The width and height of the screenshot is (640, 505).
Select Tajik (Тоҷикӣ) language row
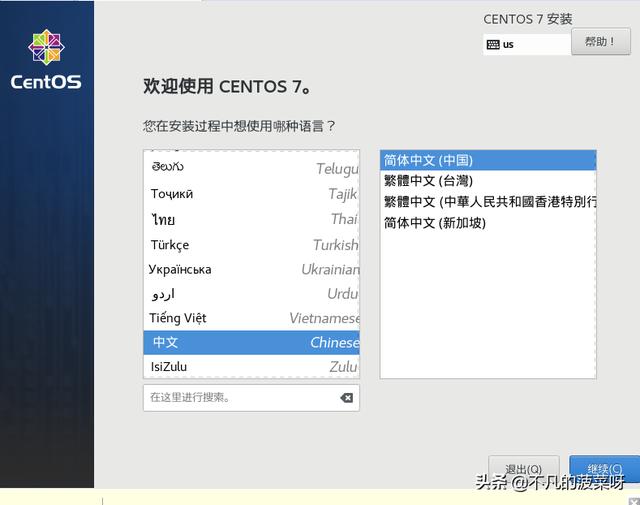coord(251,194)
